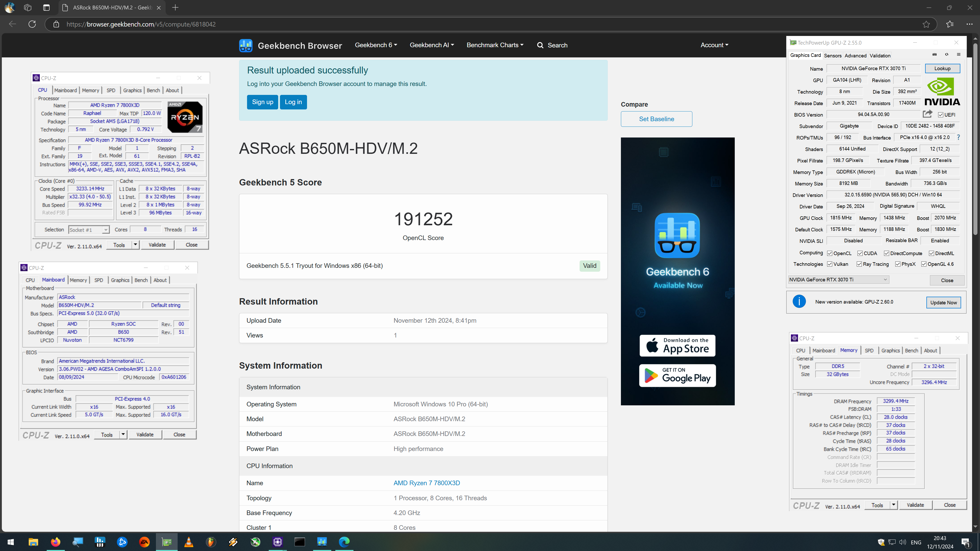Open Windows Start menu
The width and height of the screenshot is (980, 551).
pos(11,542)
